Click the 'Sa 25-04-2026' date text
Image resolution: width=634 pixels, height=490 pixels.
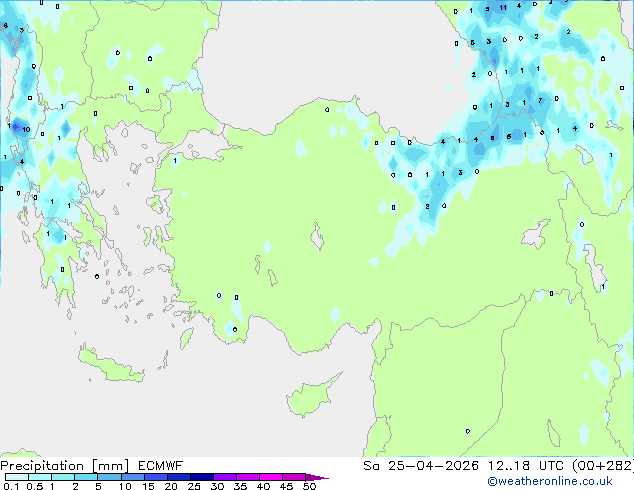421,466
